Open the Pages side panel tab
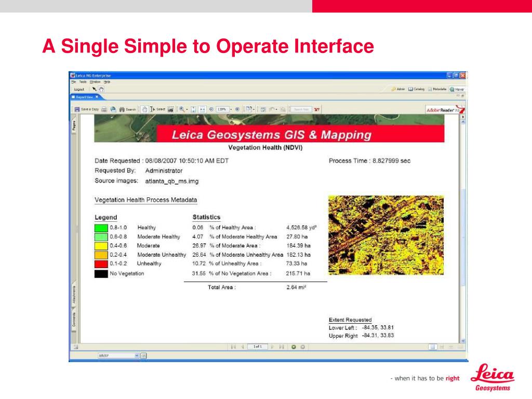The width and height of the screenshot is (532, 399). [x=74, y=126]
